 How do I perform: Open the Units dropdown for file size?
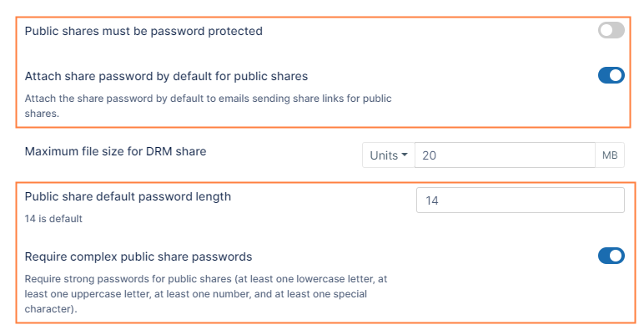pyautogui.click(x=389, y=155)
